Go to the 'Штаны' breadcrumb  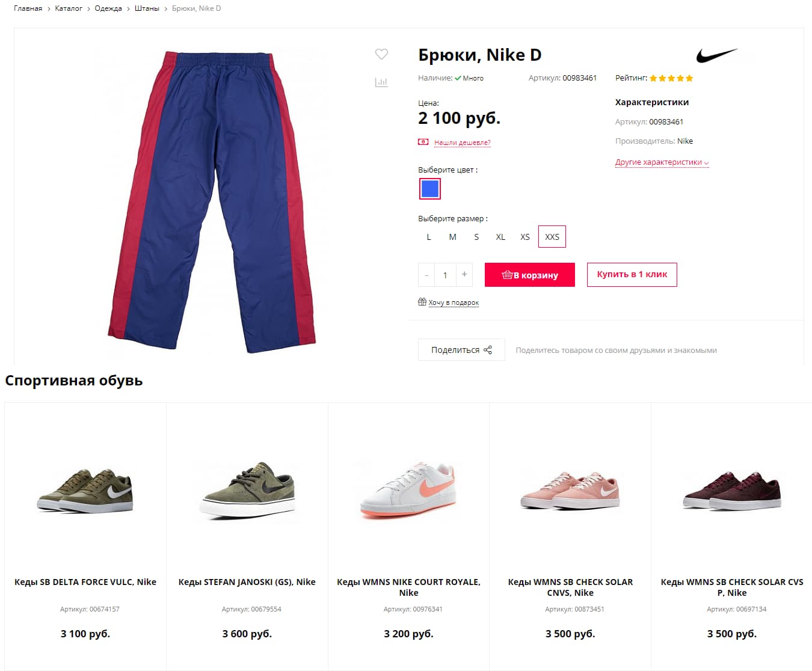(147, 8)
